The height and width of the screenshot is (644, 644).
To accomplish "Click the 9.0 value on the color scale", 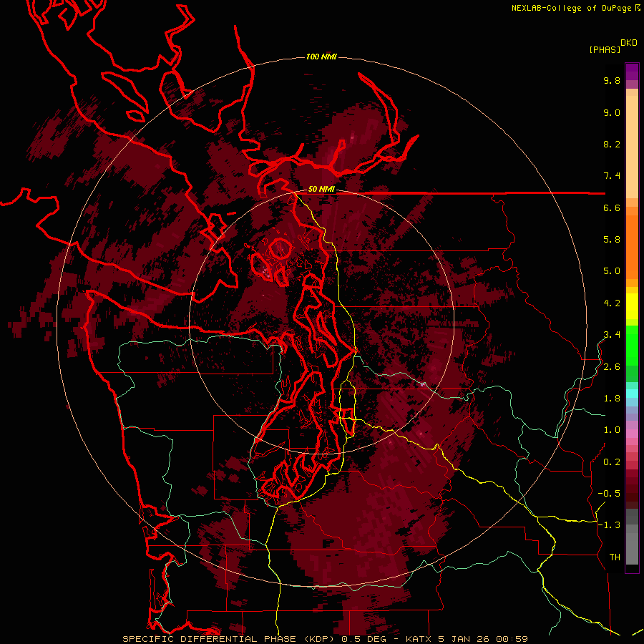I will [x=612, y=112].
